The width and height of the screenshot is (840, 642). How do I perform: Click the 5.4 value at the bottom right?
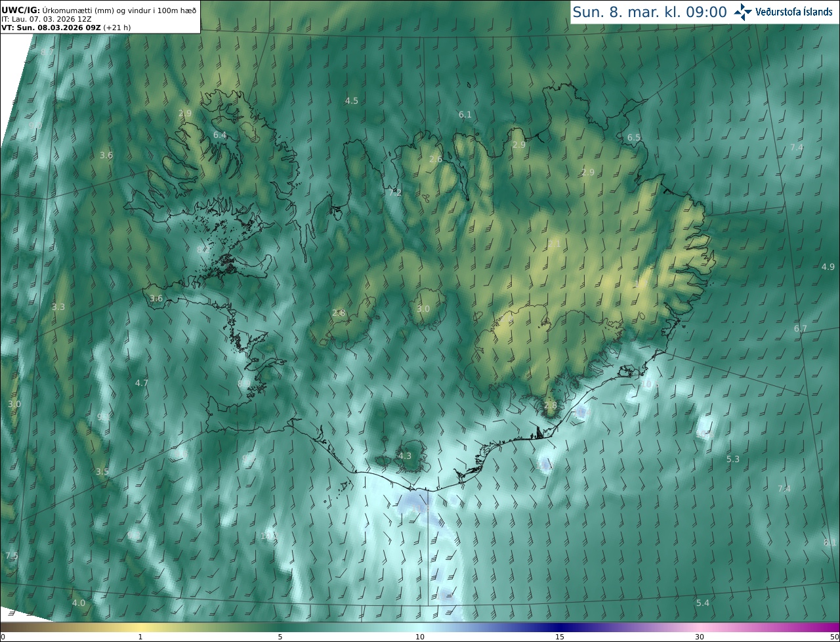click(x=703, y=603)
